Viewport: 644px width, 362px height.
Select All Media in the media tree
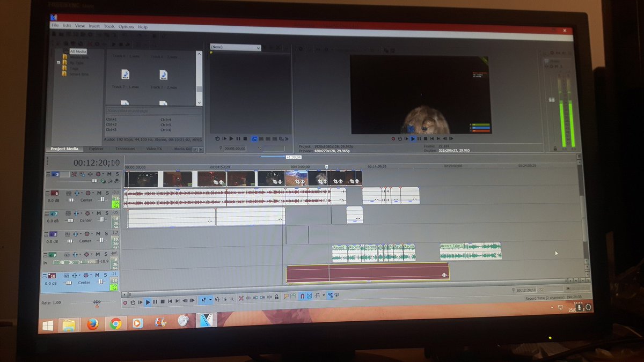coord(78,51)
